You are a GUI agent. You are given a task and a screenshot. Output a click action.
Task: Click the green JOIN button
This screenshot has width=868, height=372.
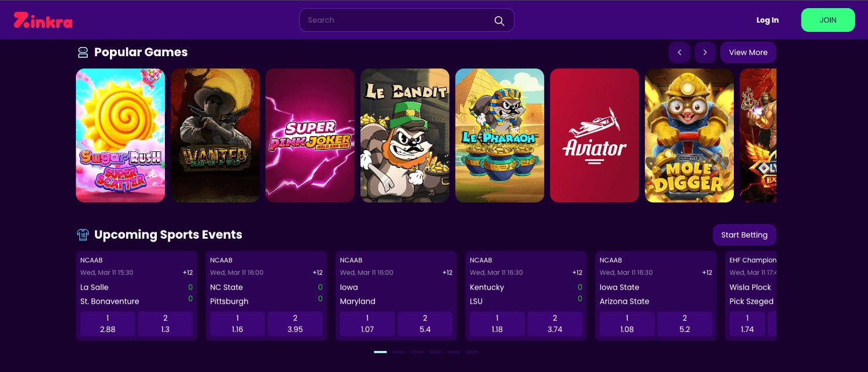click(x=827, y=20)
